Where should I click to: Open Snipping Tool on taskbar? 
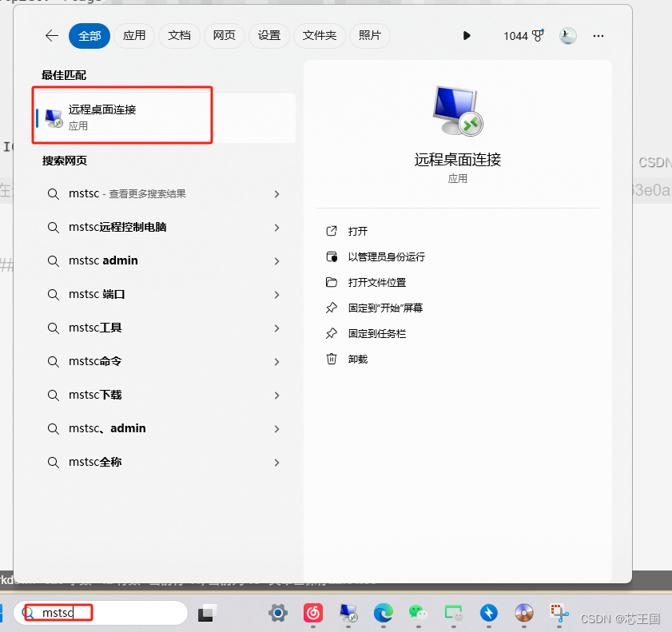pos(559,613)
